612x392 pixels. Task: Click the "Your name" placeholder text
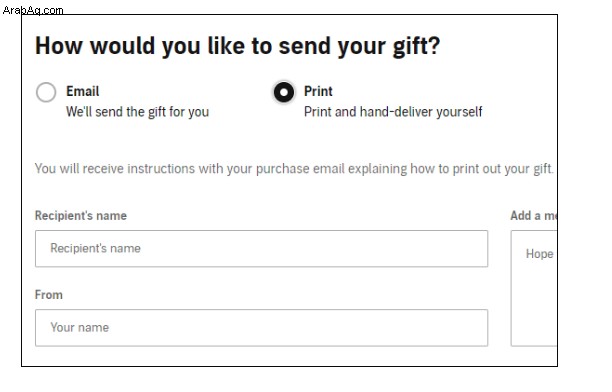80,327
